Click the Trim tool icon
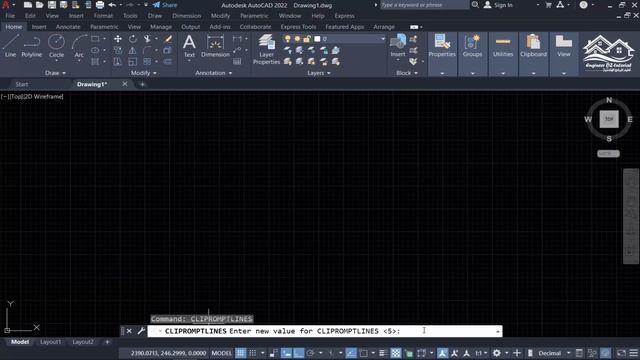Screen dimensions: 640x360 tap(147, 39)
